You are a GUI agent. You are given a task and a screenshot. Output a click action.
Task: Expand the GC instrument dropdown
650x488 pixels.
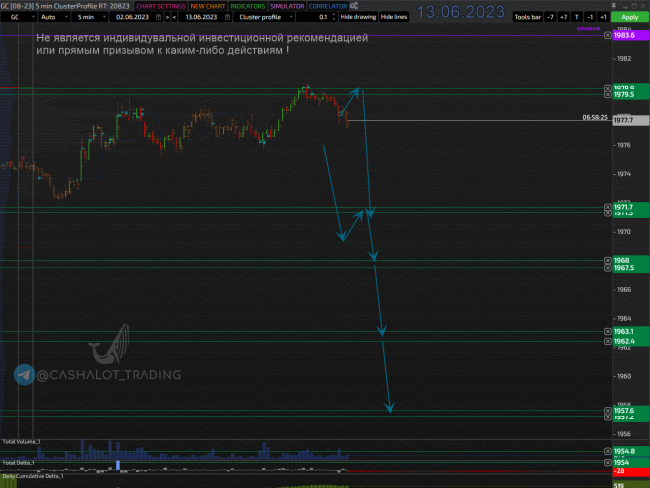pos(19,17)
